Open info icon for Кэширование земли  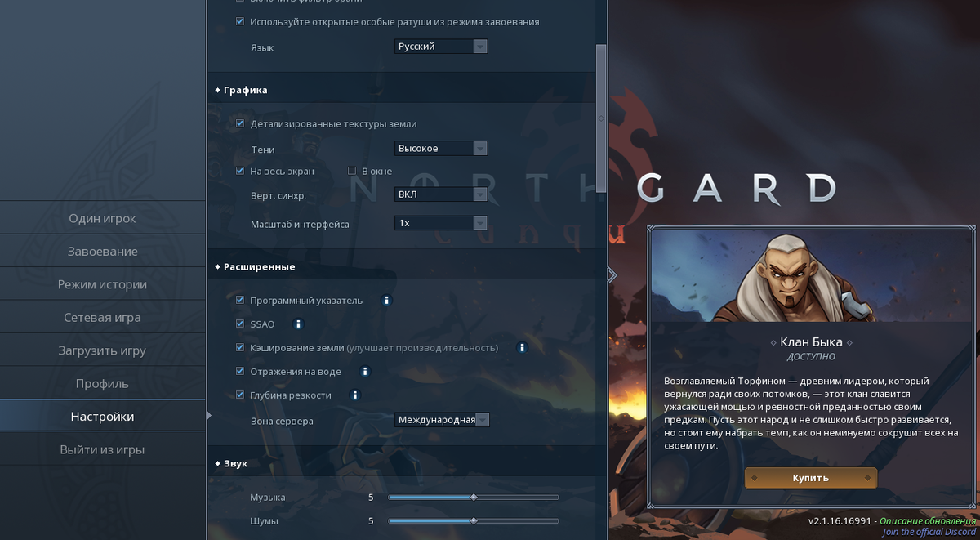coord(522,348)
